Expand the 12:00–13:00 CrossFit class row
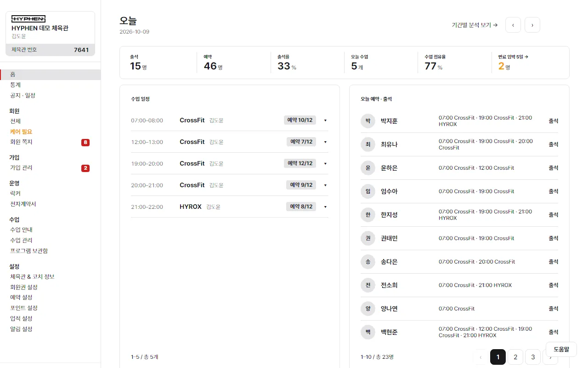The height and width of the screenshot is (368, 588). pyautogui.click(x=325, y=142)
